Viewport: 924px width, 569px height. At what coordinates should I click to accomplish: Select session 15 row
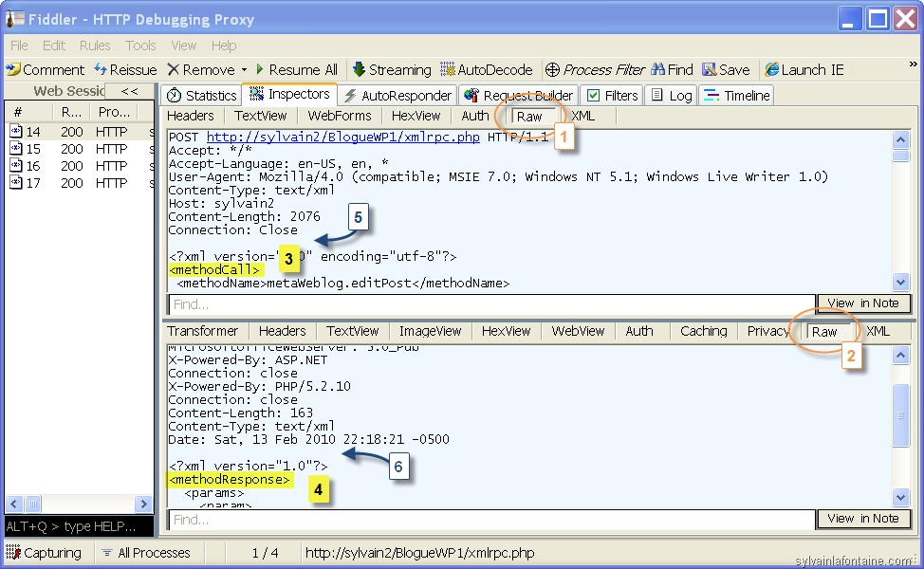pyautogui.click(x=80, y=149)
